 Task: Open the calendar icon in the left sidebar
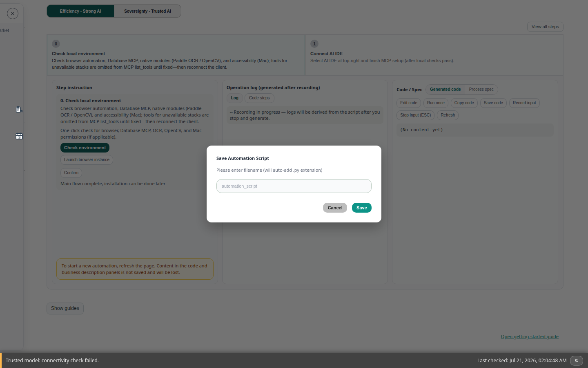[x=19, y=136]
